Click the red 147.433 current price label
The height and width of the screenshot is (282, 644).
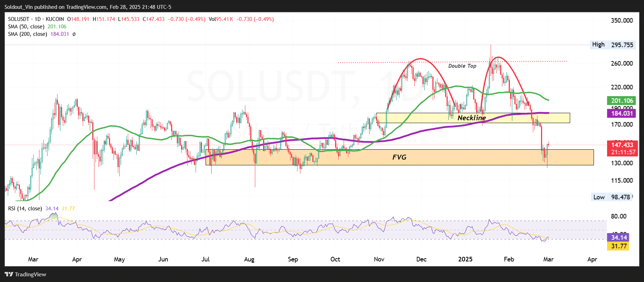(622, 145)
